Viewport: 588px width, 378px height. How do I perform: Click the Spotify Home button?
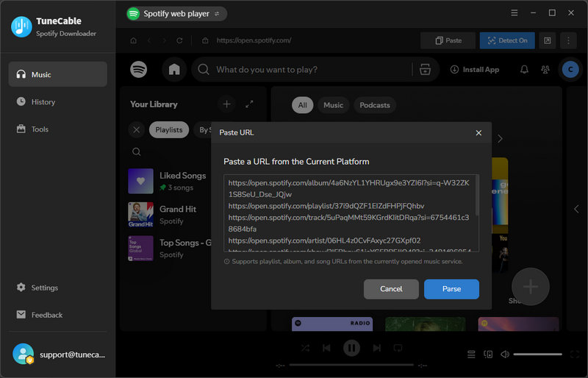coord(174,69)
